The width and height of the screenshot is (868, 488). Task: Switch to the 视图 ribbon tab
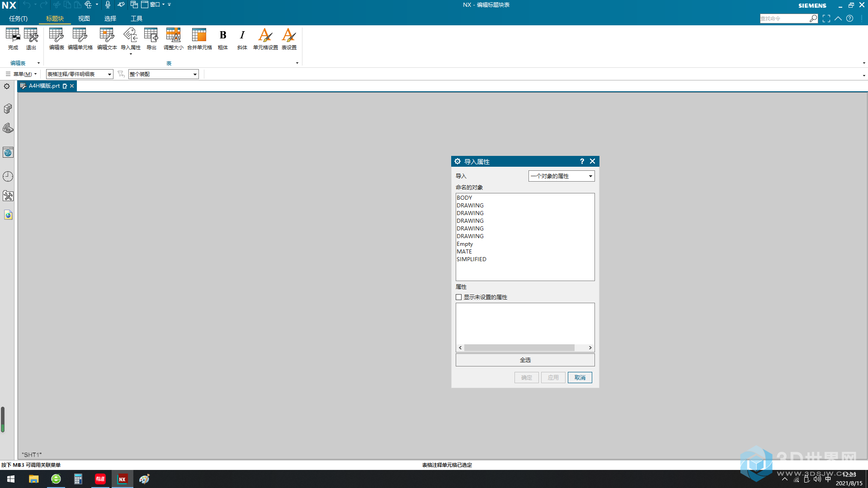click(84, 19)
